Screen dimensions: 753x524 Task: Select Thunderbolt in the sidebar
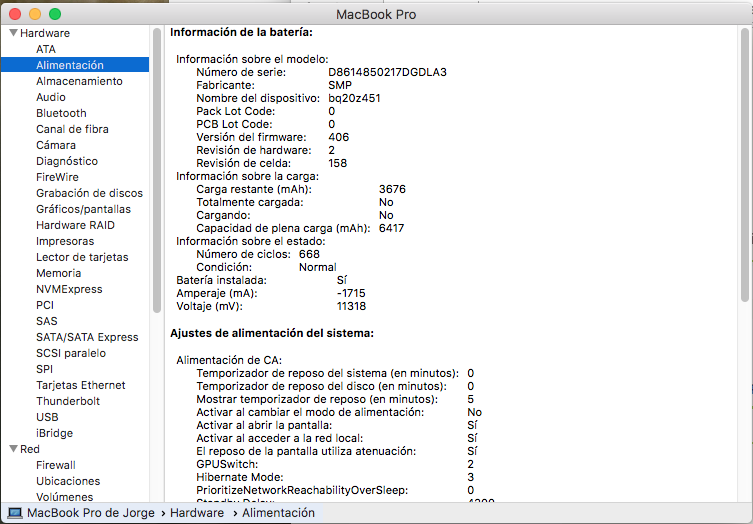tap(67, 401)
